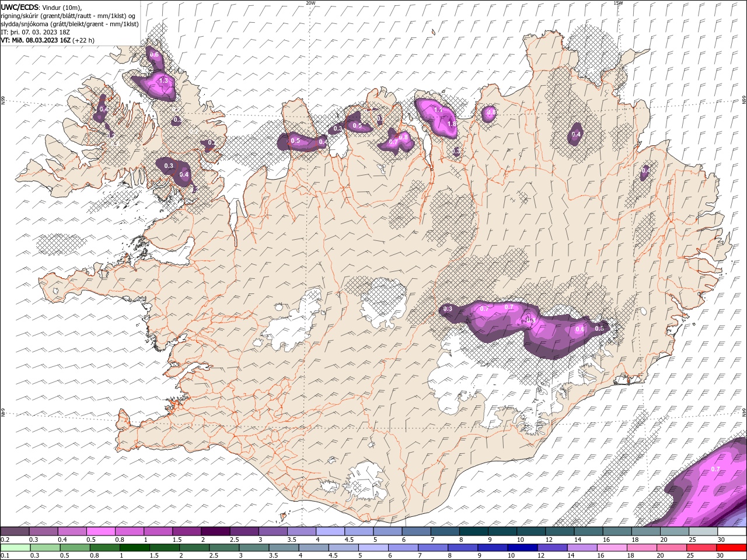Image resolution: width=747 pixels, height=560 pixels.
Task: Click the '12' label in the bottom legend row
Action: [x=540, y=556]
